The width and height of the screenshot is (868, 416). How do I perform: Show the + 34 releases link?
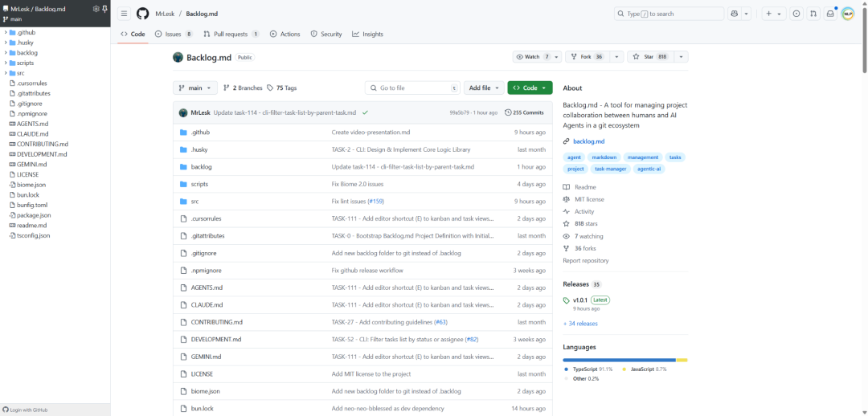click(x=580, y=324)
